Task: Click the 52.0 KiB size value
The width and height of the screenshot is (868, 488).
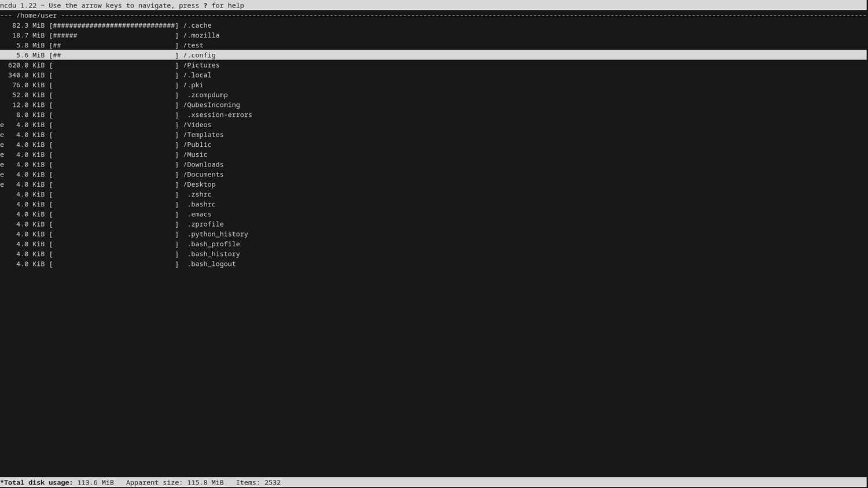Action: pyautogui.click(x=28, y=95)
